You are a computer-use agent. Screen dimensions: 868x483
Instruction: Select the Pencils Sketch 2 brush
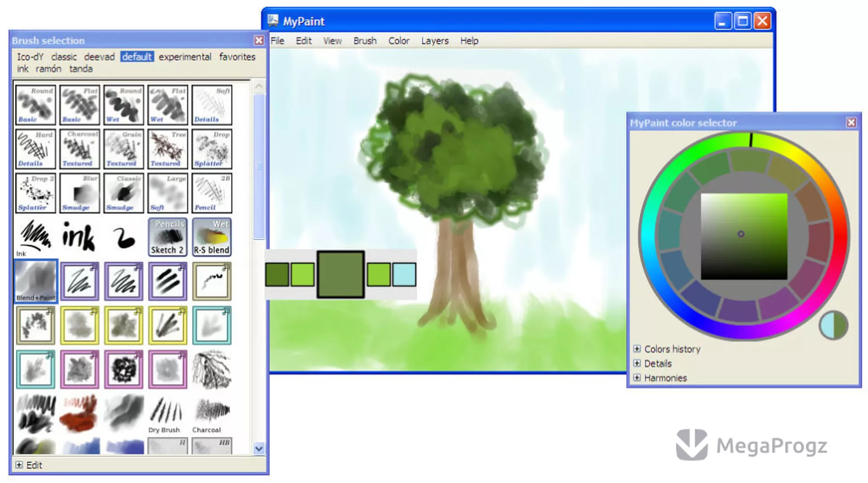(168, 237)
